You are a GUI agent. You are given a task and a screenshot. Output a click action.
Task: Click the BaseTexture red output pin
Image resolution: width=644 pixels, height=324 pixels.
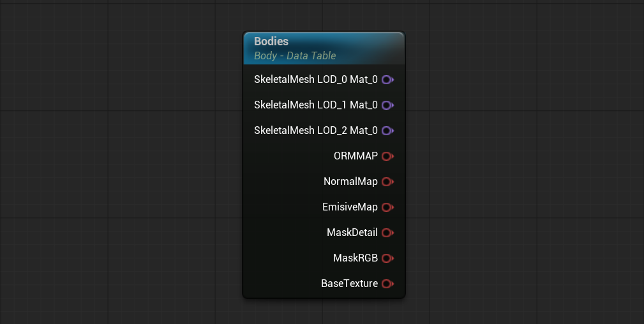tap(387, 284)
